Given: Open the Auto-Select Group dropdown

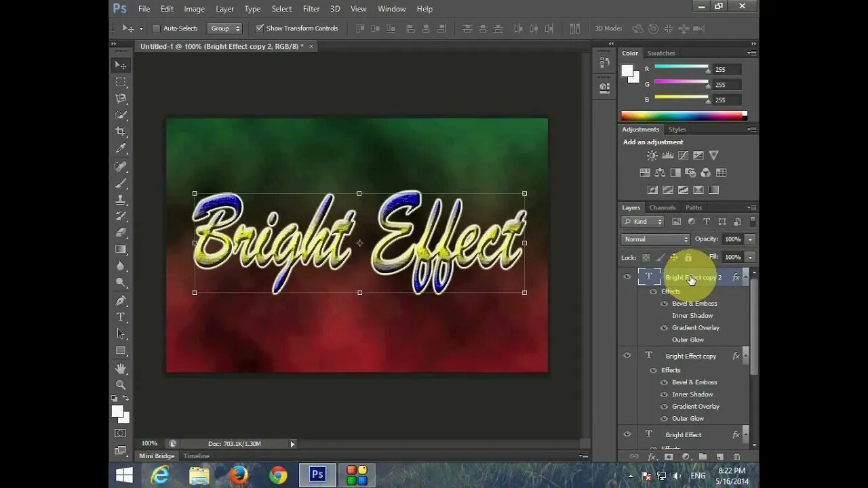Looking at the screenshot, I should 226,28.
